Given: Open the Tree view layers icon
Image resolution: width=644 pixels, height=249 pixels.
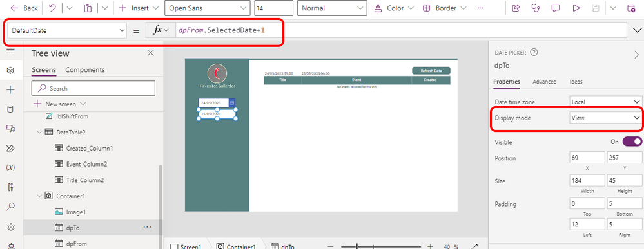Looking at the screenshot, I should pos(11,70).
